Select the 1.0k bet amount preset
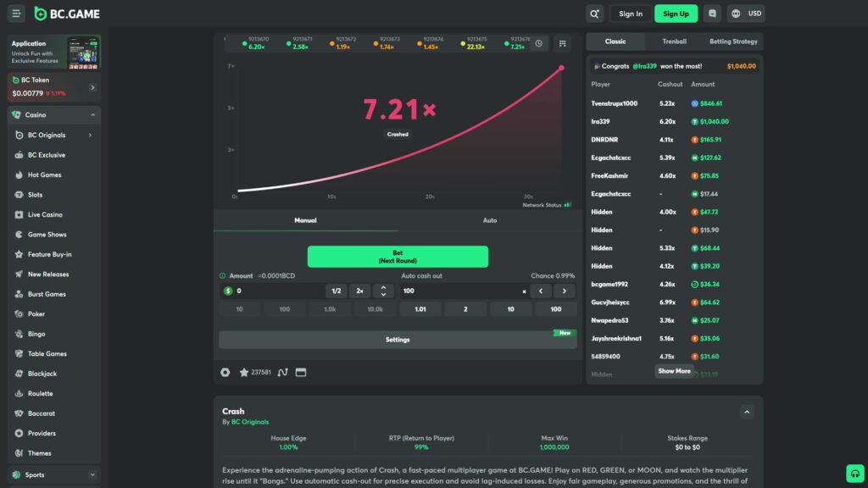The height and width of the screenshot is (488, 868). 330,309
